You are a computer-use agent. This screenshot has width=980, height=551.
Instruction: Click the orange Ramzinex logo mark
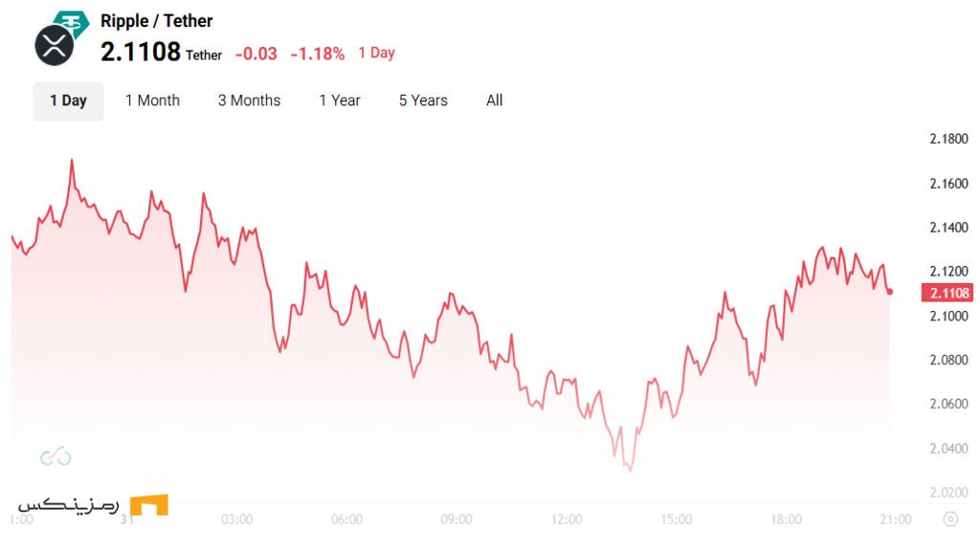[148, 504]
